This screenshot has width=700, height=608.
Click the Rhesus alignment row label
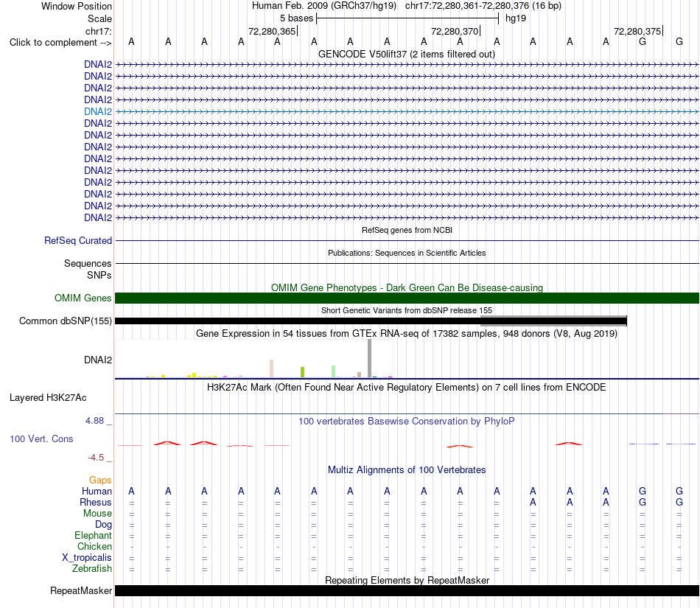pyautogui.click(x=96, y=503)
